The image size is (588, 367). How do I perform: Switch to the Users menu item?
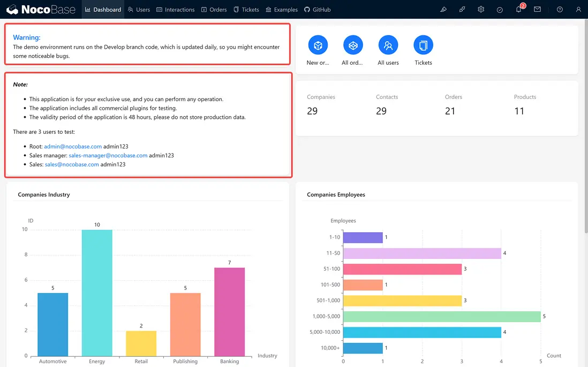[x=139, y=10]
